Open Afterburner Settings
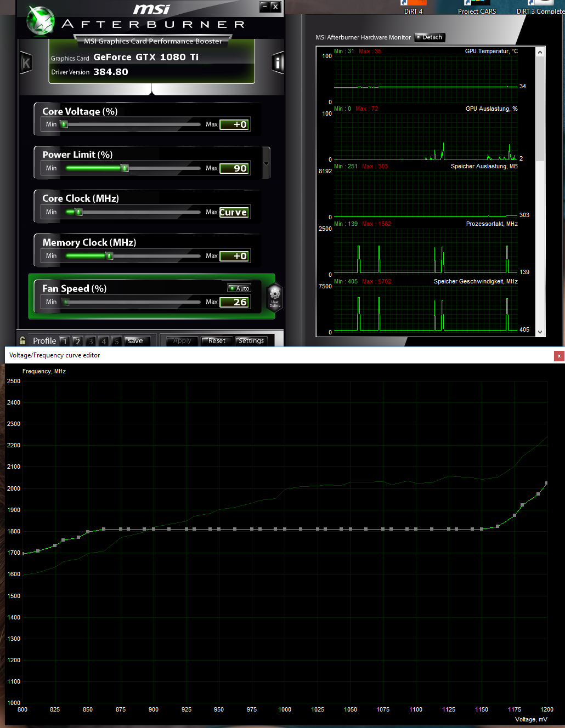 (251, 341)
